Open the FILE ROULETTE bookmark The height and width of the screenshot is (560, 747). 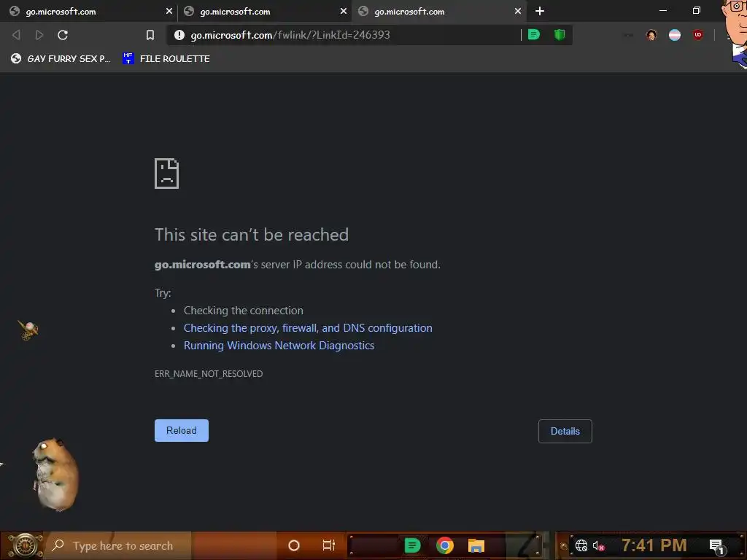coord(166,58)
